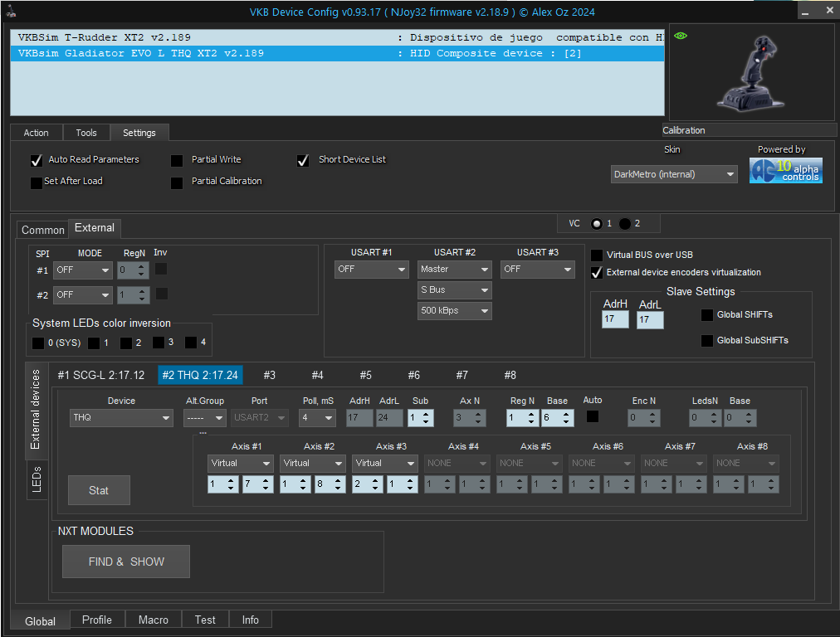The height and width of the screenshot is (637, 840).
Task: Select VKBsim Gladiator EVO L THQ row
Action: (337, 54)
